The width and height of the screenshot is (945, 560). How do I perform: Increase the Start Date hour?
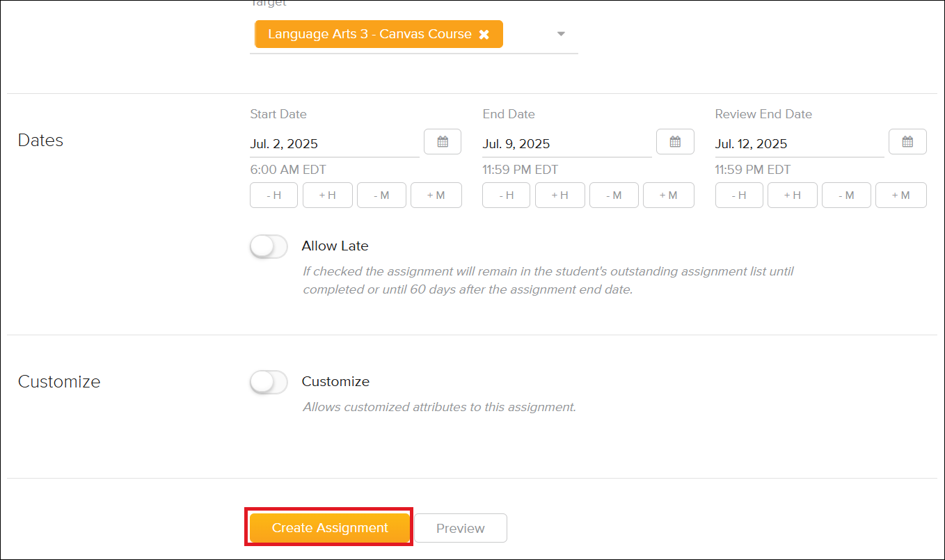coord(327,195)
